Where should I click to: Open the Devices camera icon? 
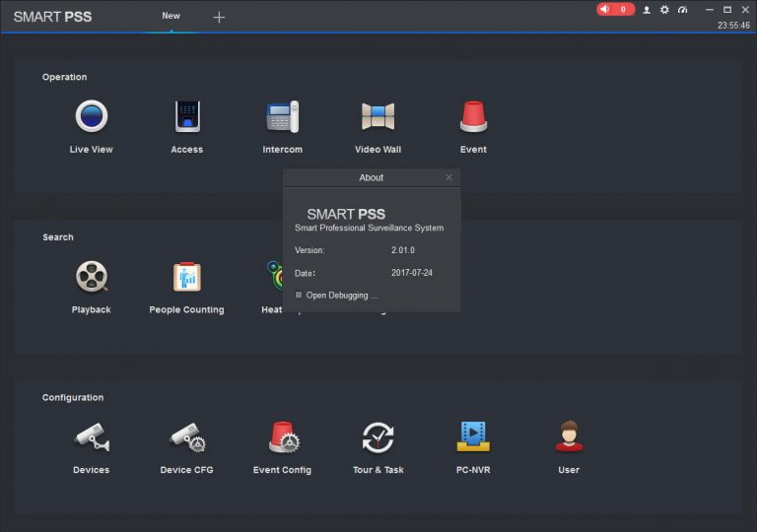point(92,436)
